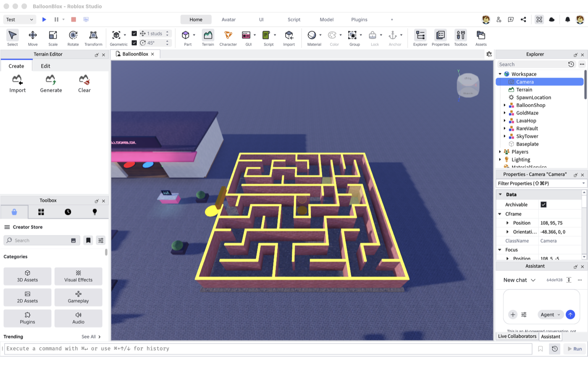Focus the Explorer search field
The image size is (588, 369).
532,64
